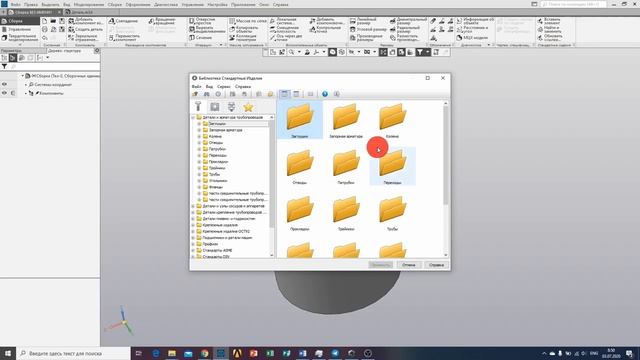This screenshot has height=360, width=640.
Task: Click the zoom magnifier in view toolbar
Action: coord(291,52)
